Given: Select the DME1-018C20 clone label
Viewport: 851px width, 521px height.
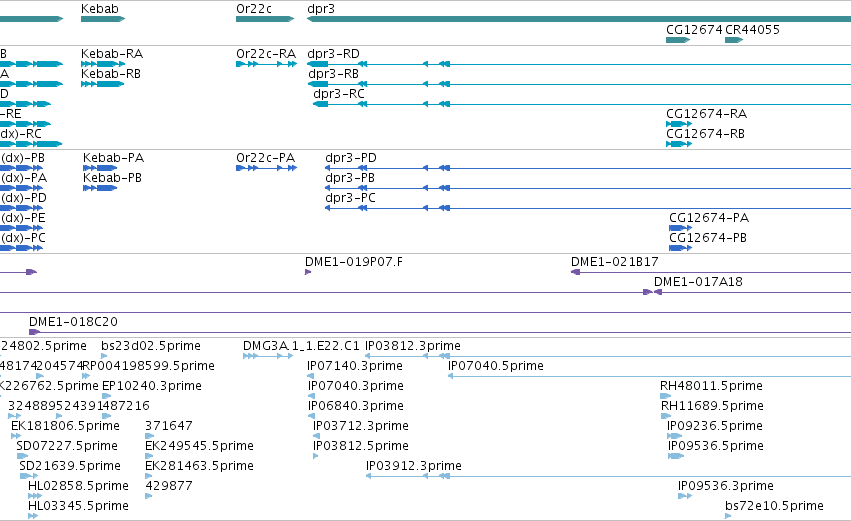Looking at the screenshot, I should (73, 322).
